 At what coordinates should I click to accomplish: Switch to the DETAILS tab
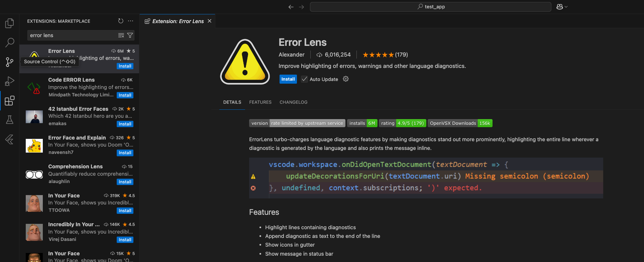pyautogui.click(x=232, y=102)
